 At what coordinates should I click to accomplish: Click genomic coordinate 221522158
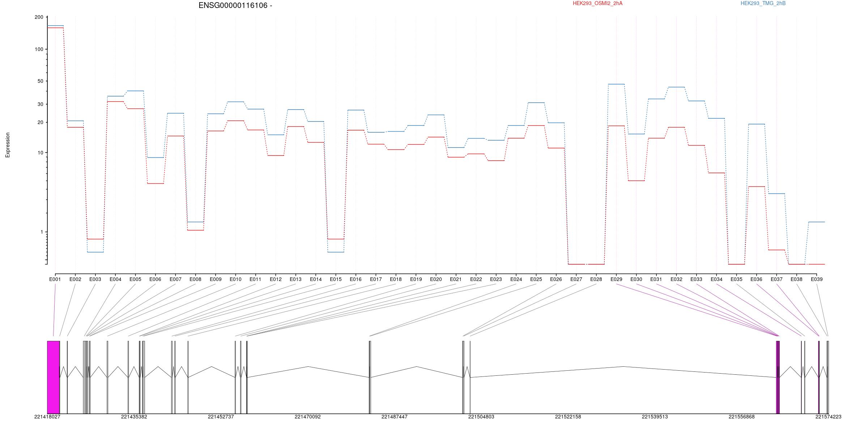[568, 417]
